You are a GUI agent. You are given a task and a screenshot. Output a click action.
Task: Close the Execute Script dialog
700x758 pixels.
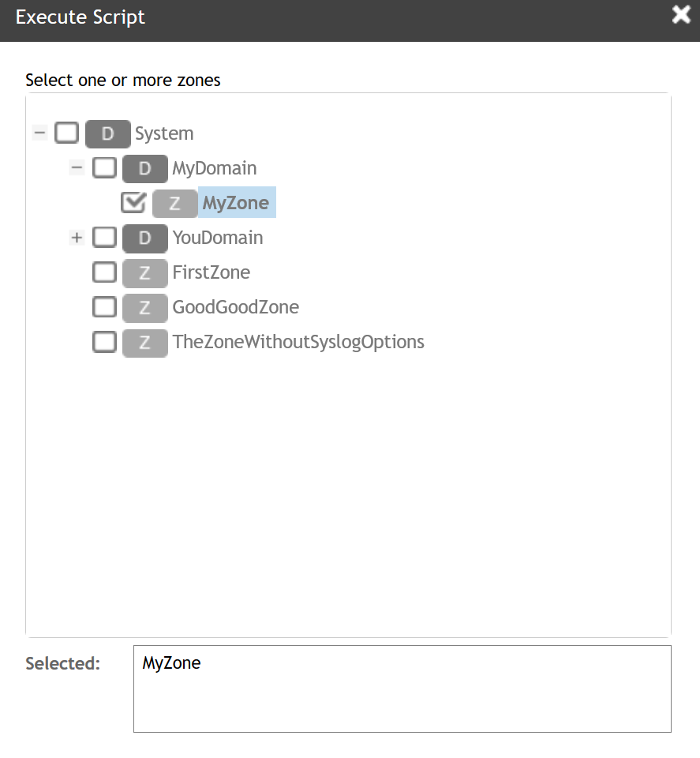(x=681, y=16)
